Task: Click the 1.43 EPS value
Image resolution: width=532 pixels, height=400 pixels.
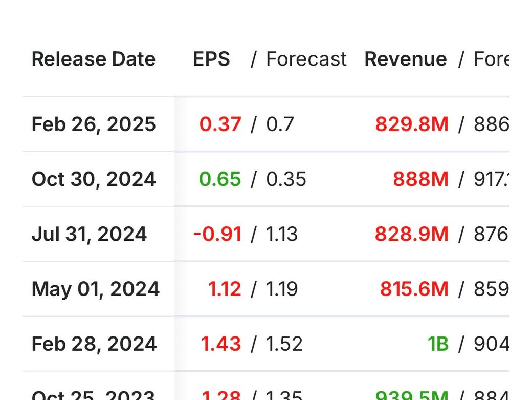Action: [x=221, y=344]
